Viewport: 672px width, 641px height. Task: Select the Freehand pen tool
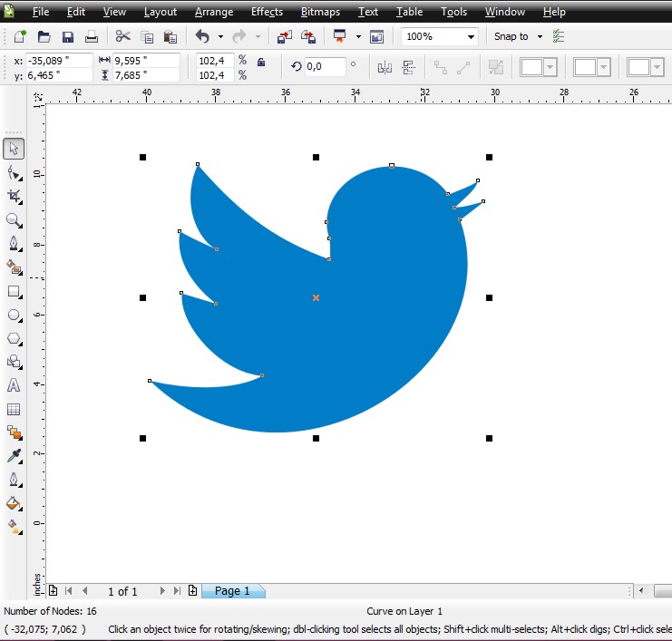pos(15,244)
